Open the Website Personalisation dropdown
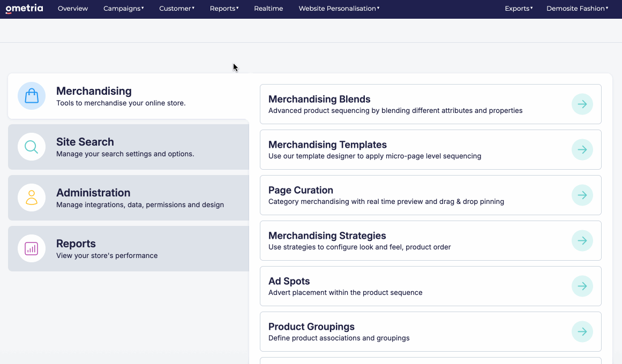Screen dimensions: 622x364 [x=339, y=9]
